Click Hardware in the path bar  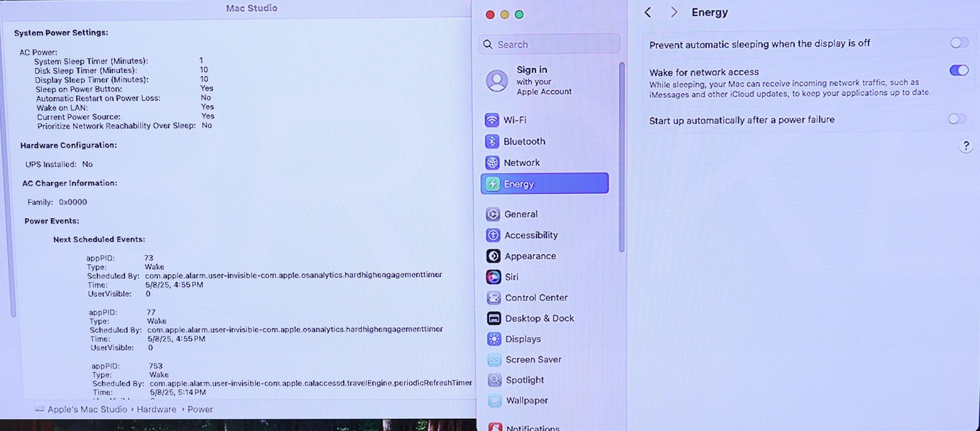click(x=156, y=409)
